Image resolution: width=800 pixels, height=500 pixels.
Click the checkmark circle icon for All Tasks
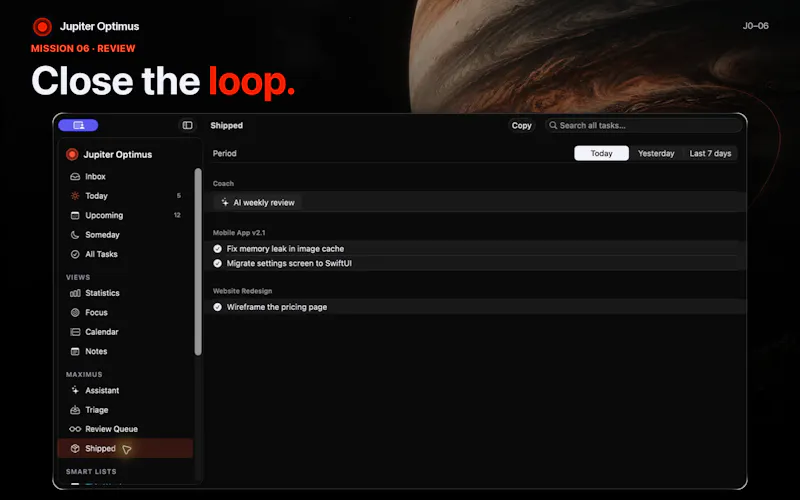[75, 254]
